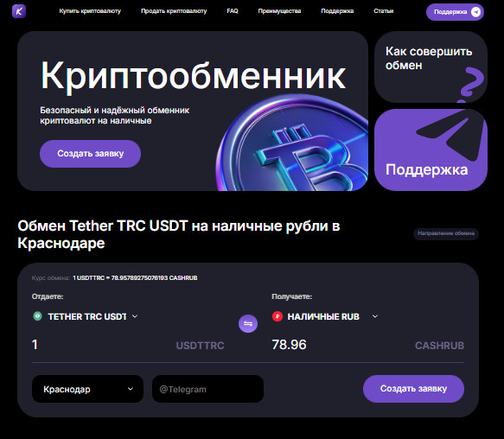Open the Купить криптовалюту menu item
504x439 pixels.
tap(90, 11)
